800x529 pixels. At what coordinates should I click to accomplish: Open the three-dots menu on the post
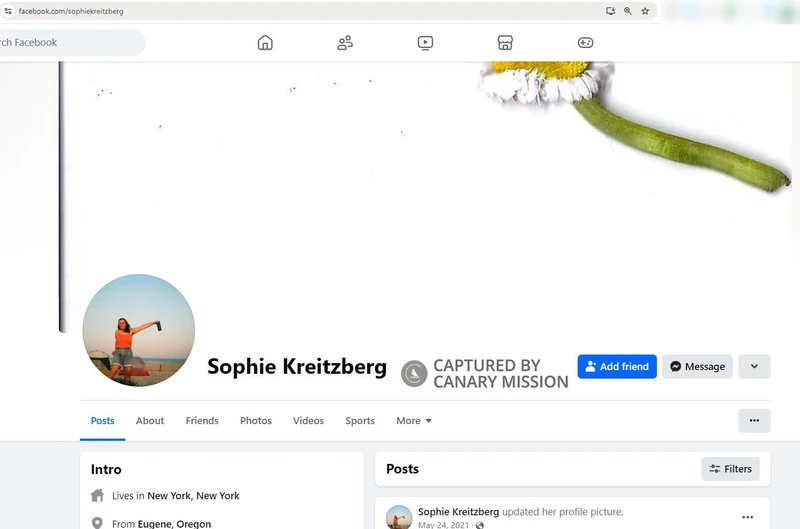click(x=747, y=517)
